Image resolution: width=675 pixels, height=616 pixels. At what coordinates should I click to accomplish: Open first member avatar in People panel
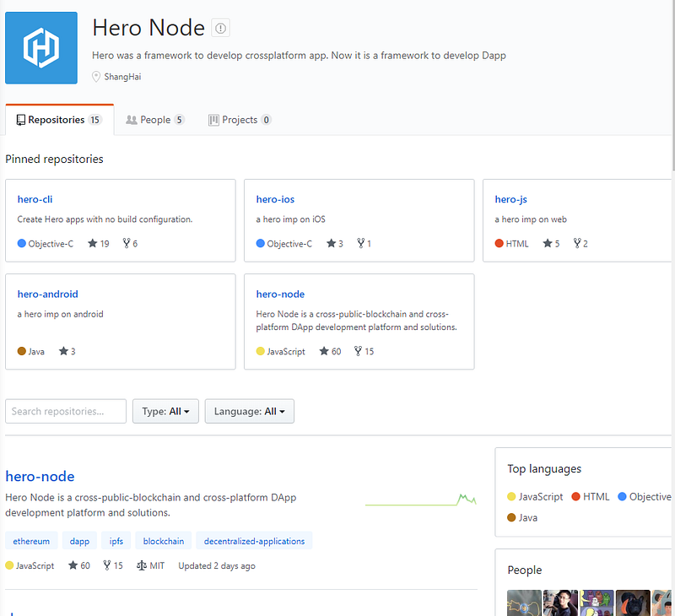pyautogui.click(x=524, y=602)
